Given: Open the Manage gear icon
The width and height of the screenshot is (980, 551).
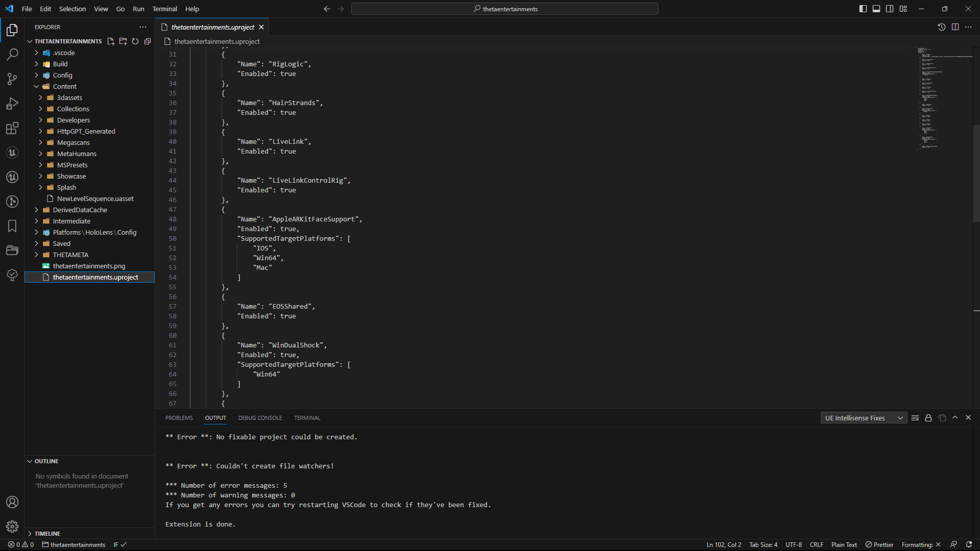Looking at the screenshot, I should coord(12,527).
